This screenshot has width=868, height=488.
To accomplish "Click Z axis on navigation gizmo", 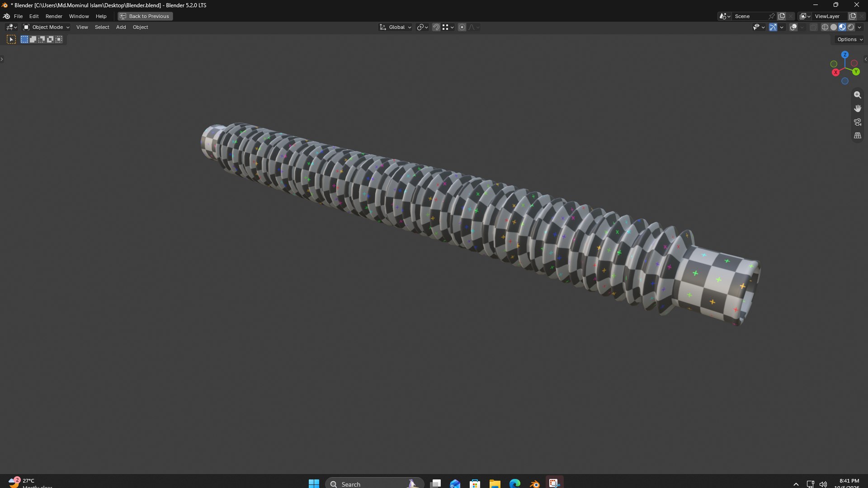I will (x=845, y=55).
